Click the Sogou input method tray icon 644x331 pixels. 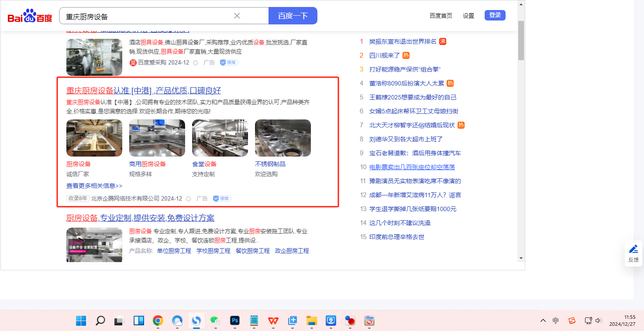pos(572,321)
